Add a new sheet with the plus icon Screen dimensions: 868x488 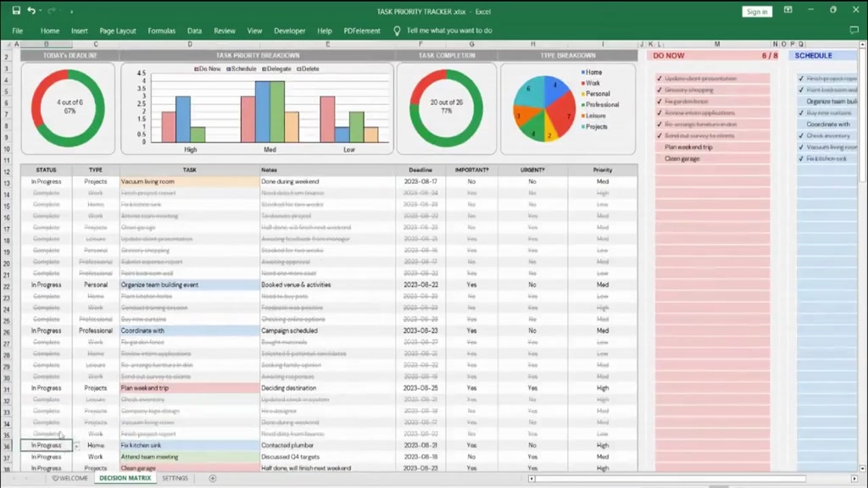213,478
